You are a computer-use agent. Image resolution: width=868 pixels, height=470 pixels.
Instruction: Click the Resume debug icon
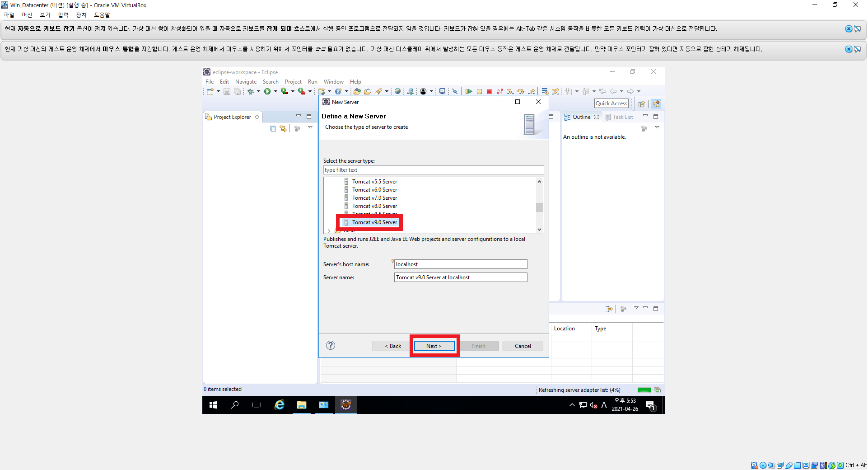[x=469, y=91]
